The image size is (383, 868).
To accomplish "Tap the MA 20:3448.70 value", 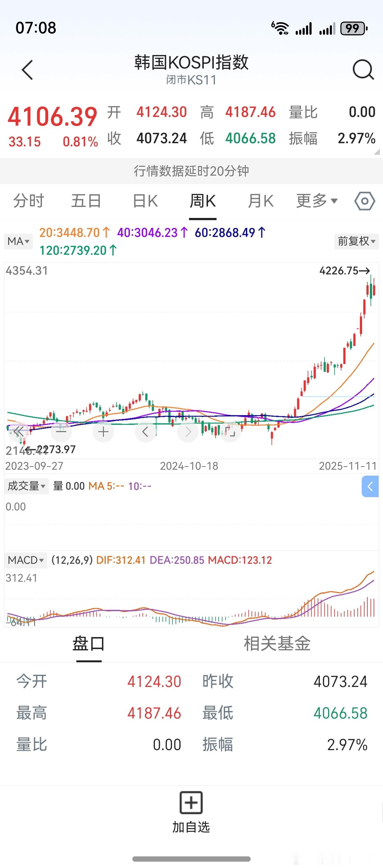I will tap(74, 233).
